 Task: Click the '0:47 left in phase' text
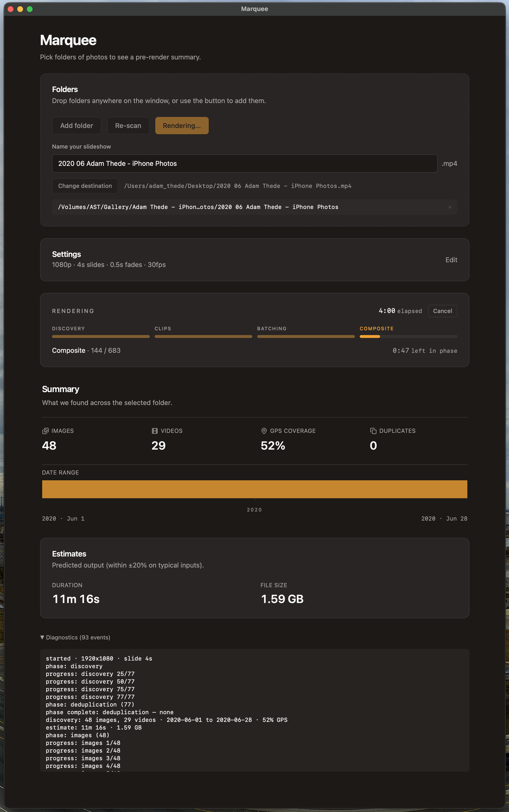click(425, 350)
